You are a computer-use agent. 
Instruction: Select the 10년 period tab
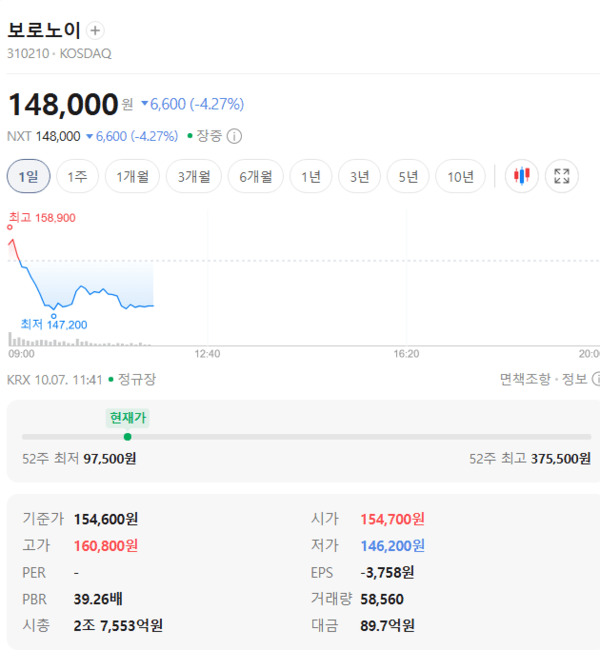(x=460, y=176)
